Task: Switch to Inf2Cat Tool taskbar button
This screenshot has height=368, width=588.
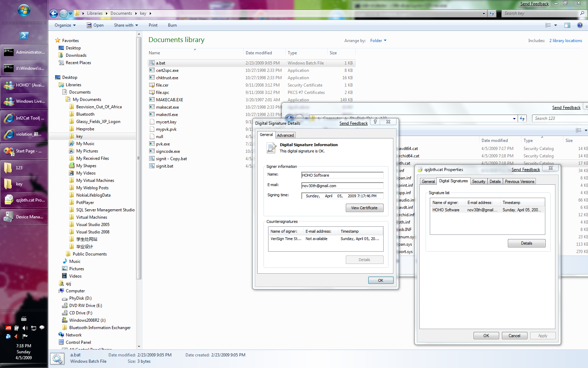Action: click(x=24, y=118)
